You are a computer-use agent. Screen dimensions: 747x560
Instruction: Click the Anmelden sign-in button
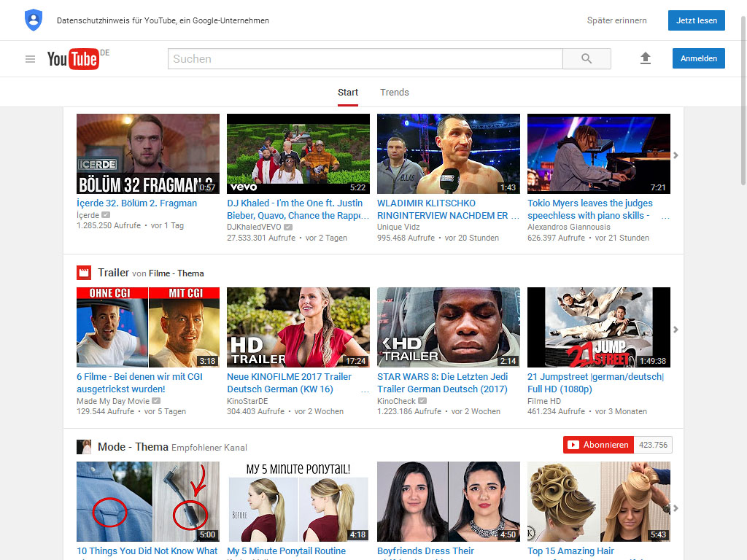[699, 58]
